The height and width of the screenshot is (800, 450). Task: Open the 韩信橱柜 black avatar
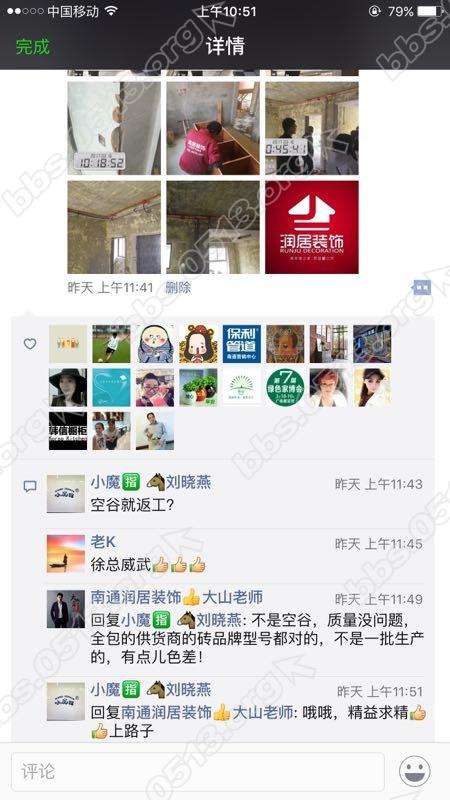coord(68,431)
